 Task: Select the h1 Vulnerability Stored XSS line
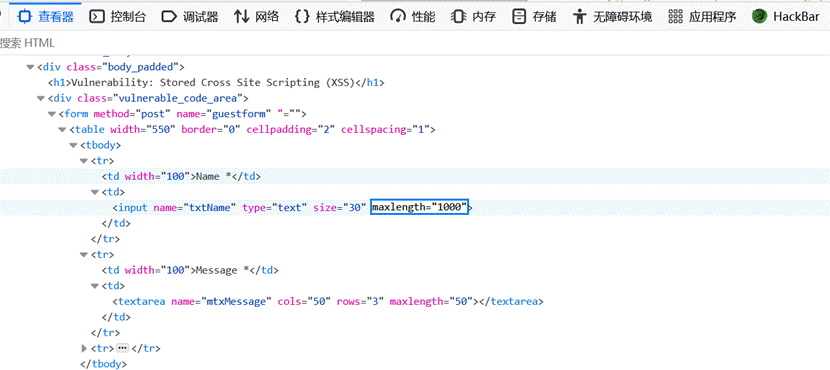[x=215, y=83]
